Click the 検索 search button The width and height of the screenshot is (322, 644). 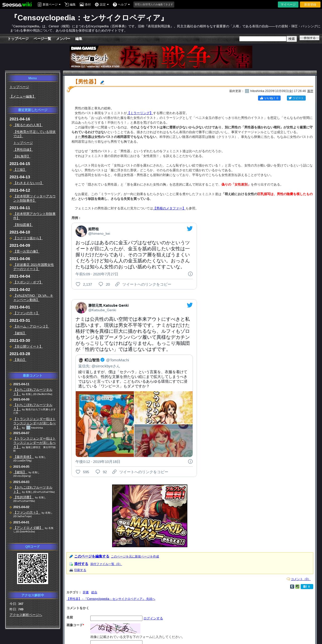coord(291,39)
